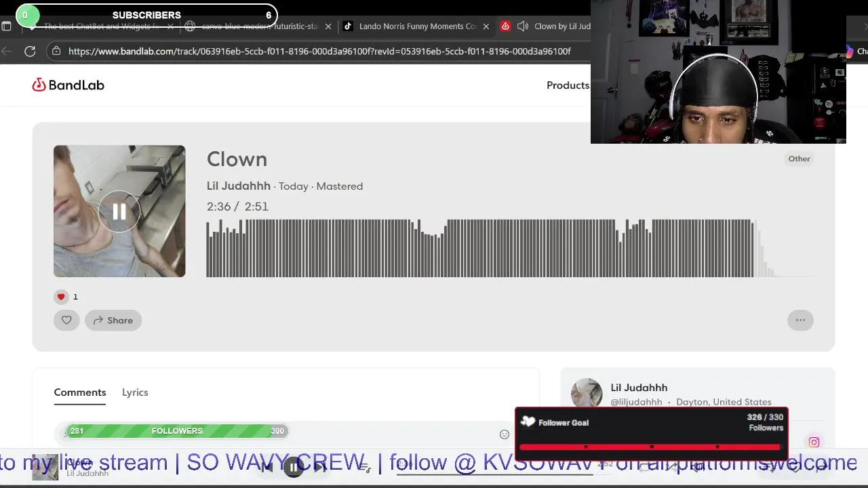
Task: Pause playback in the bottom player bar
Action: point(293,467)
